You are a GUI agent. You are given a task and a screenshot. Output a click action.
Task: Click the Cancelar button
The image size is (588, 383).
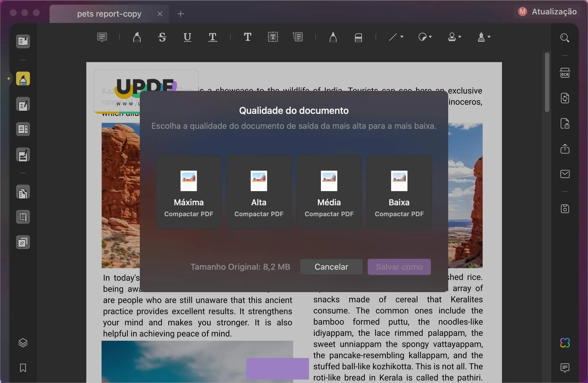point(331,267)
